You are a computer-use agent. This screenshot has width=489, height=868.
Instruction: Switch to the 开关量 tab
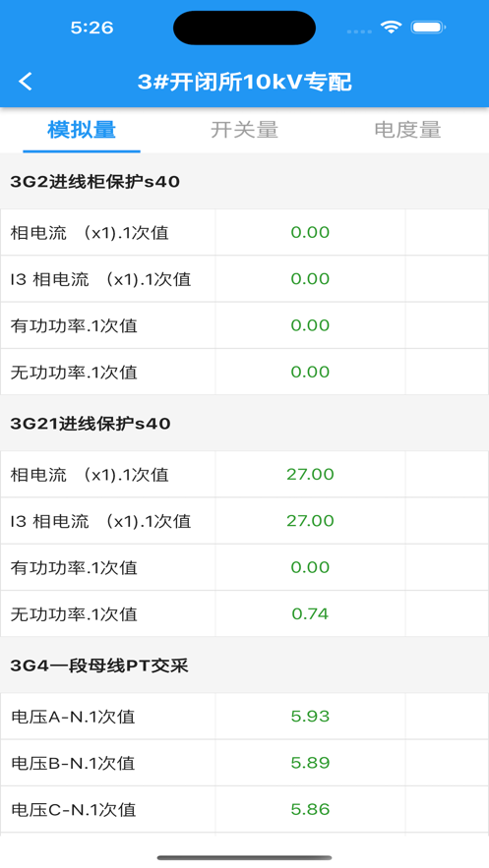(x=244, y=130)
